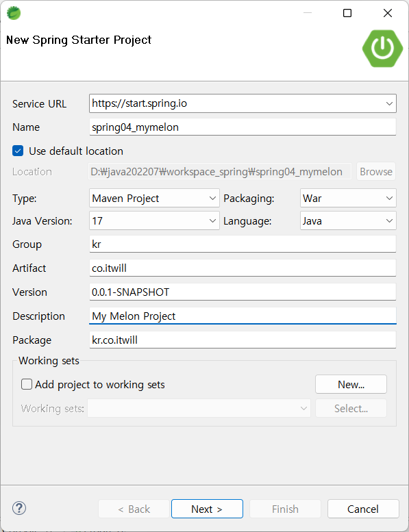Open the disabled Working sets dropdown
This screenshot has height=532, width=409.
pos(199,408)
